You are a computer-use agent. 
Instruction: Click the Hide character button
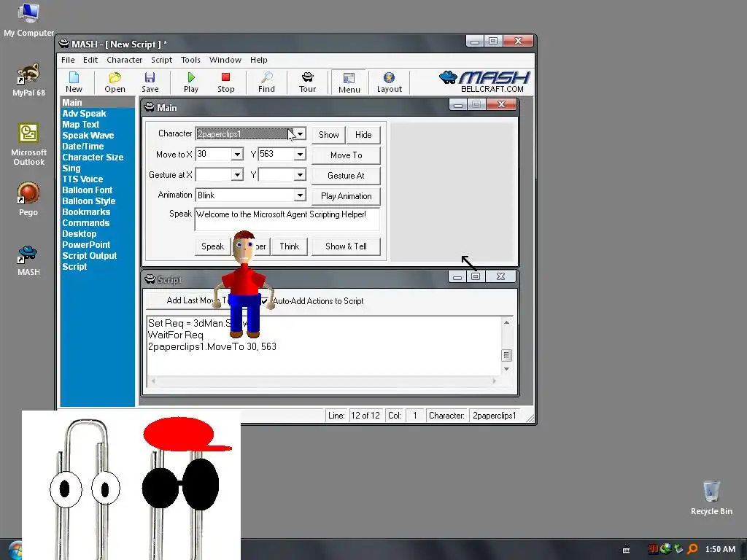(363, 135)
